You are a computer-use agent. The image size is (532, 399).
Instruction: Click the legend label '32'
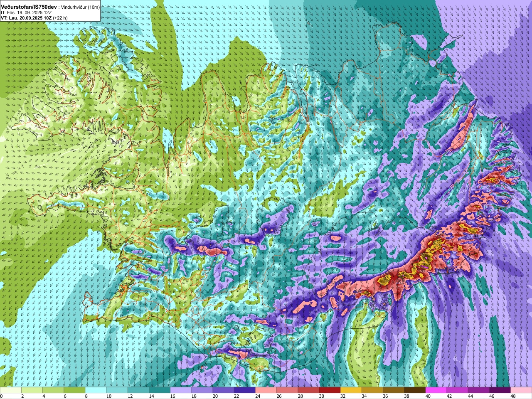tap(342, 396)
